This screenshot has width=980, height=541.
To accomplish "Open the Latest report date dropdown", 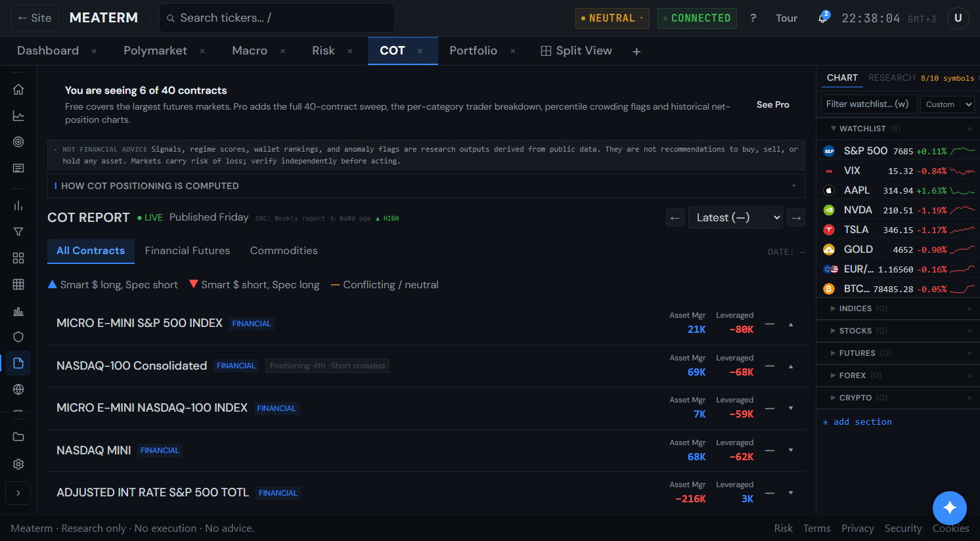I will click(736, 217).
